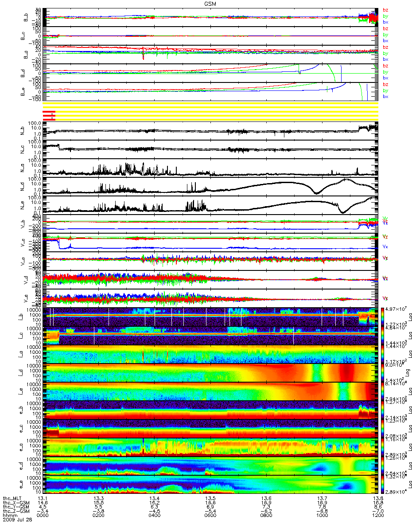Click the 1000 time tick label

tap(322, 515)
